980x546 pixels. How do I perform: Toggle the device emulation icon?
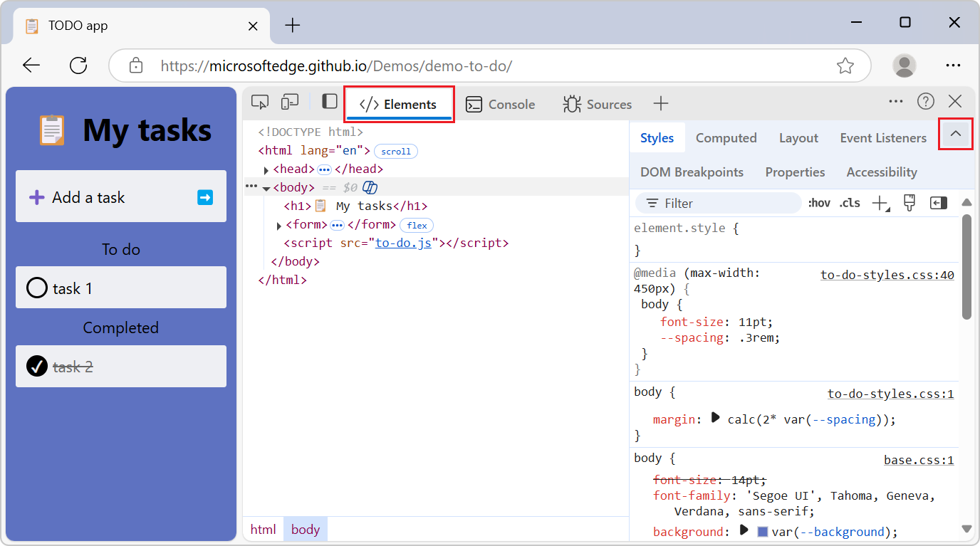289,103
